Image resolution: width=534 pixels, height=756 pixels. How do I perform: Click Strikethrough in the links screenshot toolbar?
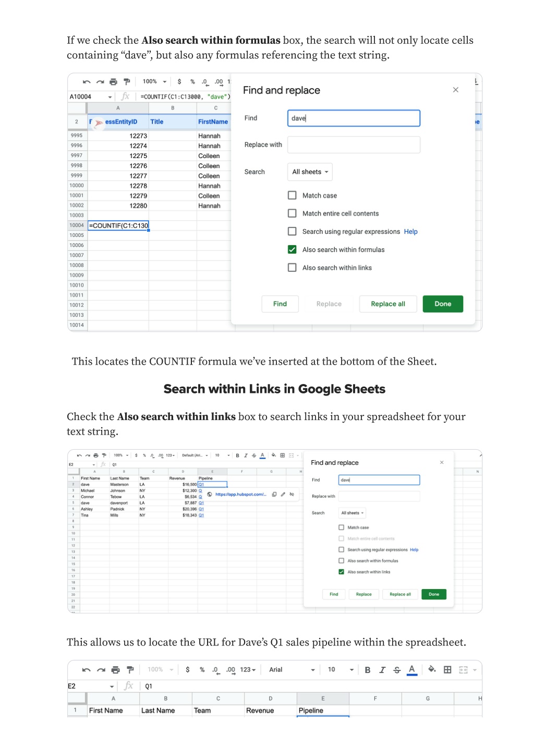pyautogui.click(x=254, y=455)
